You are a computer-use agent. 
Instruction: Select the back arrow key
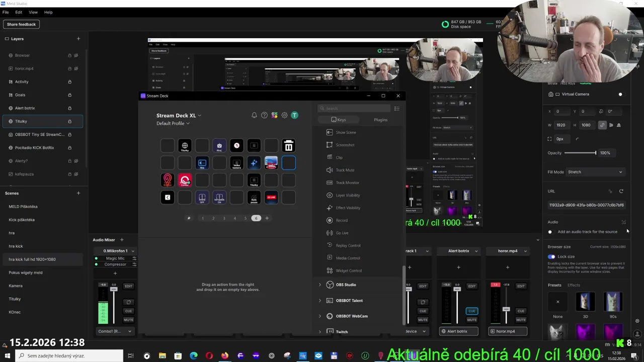point(168,198)
